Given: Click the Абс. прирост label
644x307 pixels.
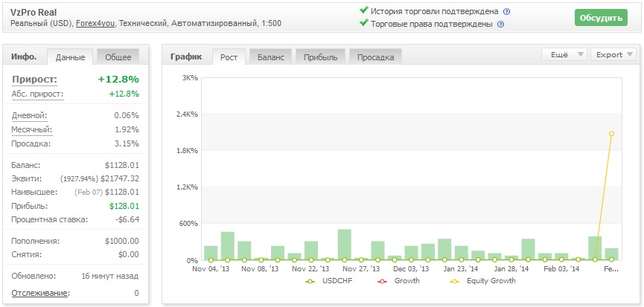Looking at the screenshot, I should tap(38, 94).
